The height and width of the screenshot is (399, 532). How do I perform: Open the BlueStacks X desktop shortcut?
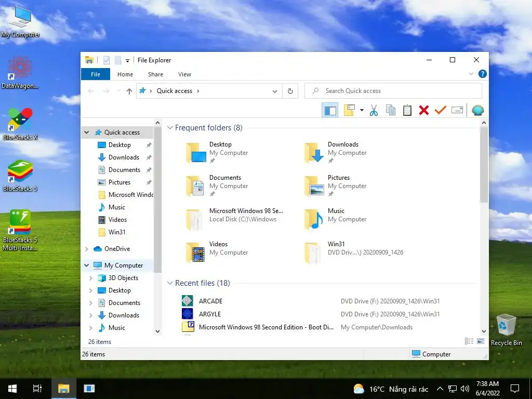(20, 124)
